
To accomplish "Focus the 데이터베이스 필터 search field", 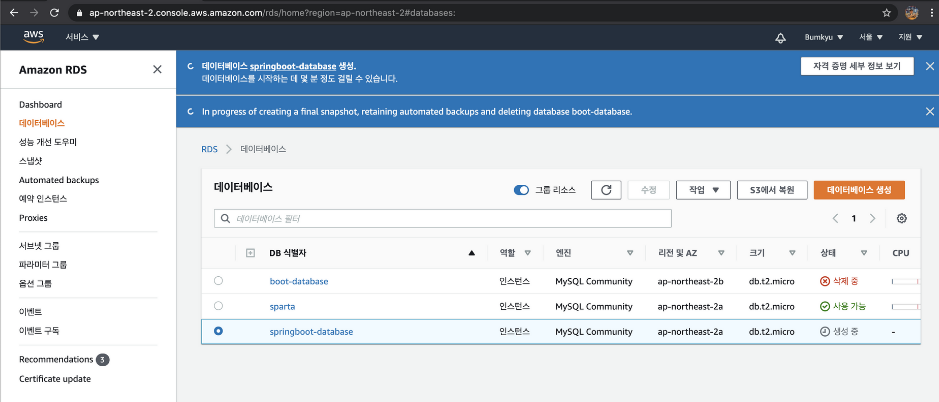I will pyautogui.click(x=443, y=219).
